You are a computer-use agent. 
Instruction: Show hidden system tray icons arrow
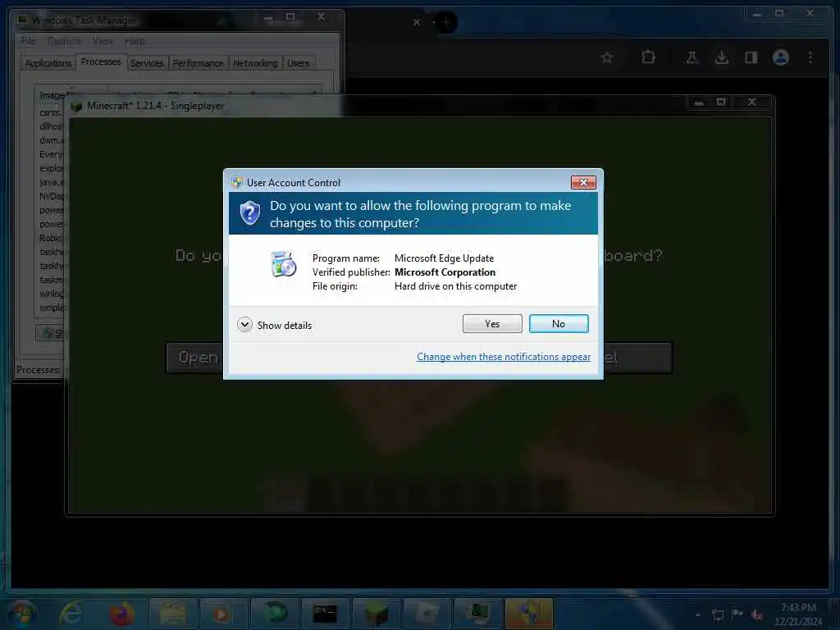pos(698,614)
